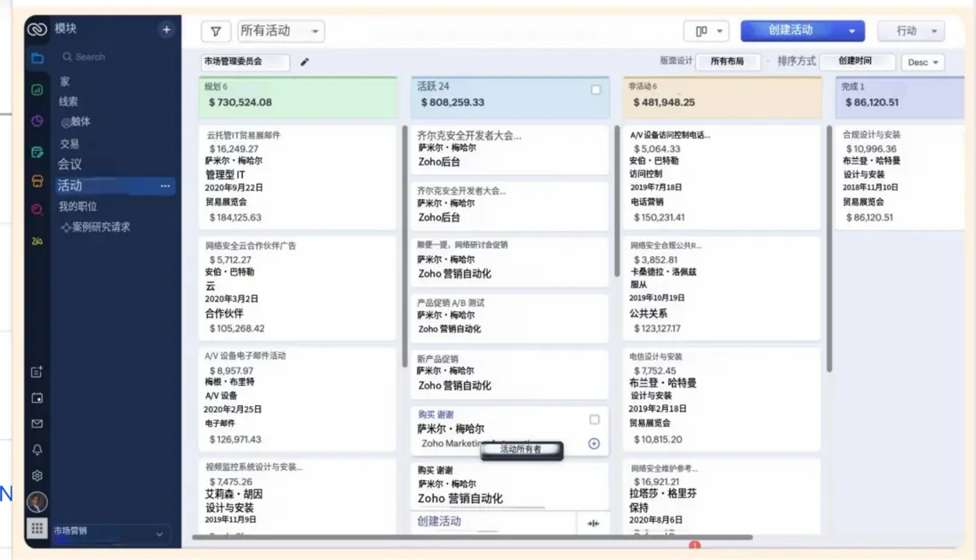This screenshot has height=560, width=976.
Task: Open the 我的职位 module
Action: coord(78,206)
